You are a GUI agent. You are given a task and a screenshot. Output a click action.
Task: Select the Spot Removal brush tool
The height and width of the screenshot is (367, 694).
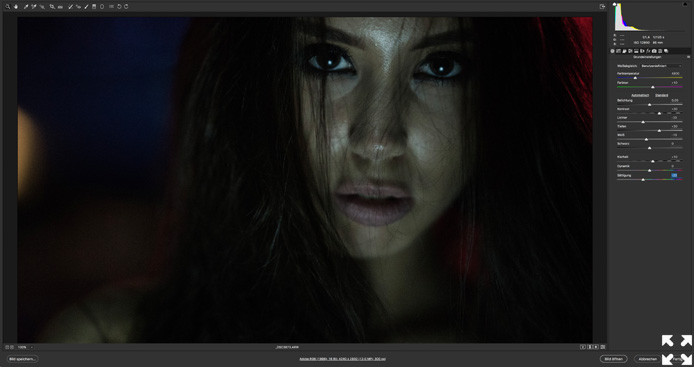70,7
